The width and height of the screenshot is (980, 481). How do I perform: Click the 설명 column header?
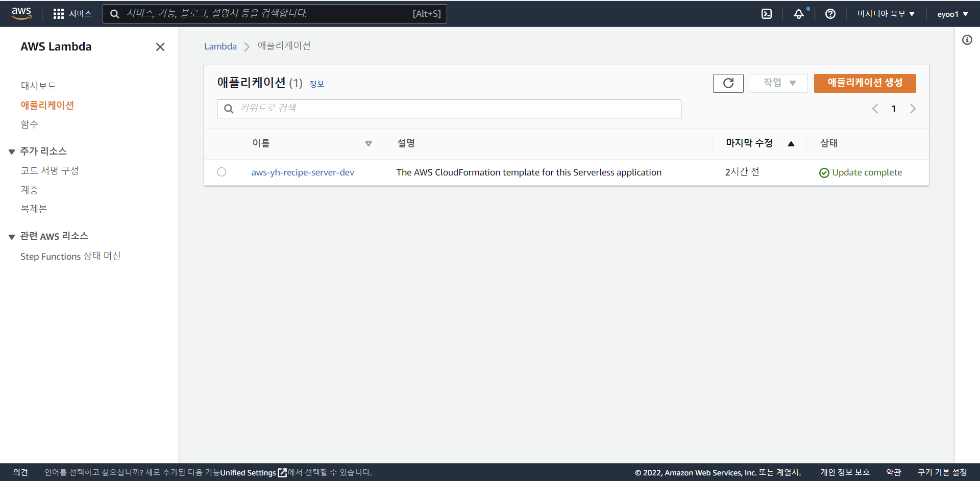pos(406,143)
